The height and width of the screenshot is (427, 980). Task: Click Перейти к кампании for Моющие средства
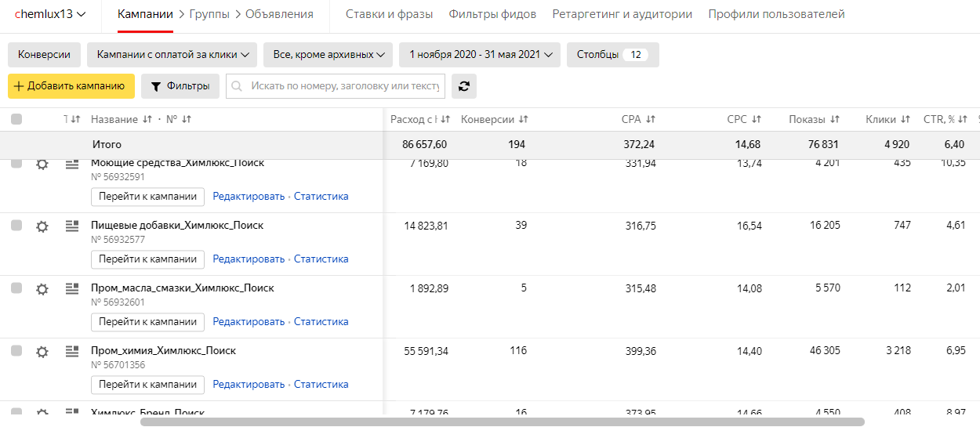tap(147, 196)
